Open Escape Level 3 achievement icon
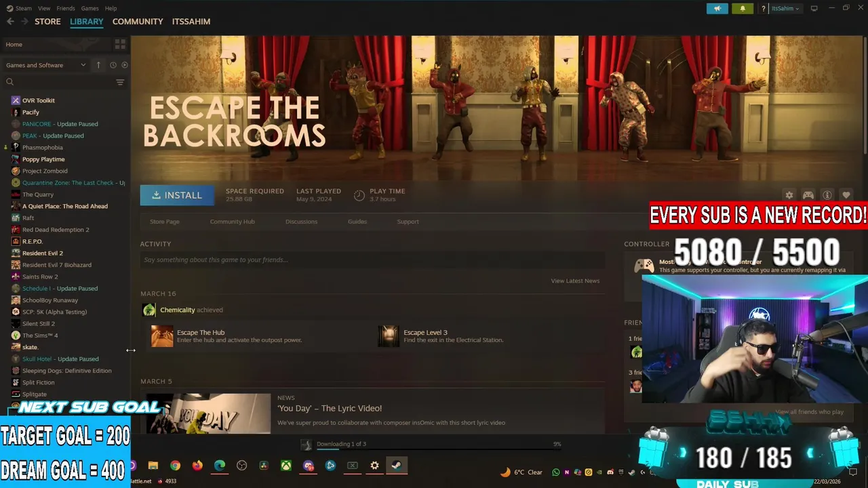Viewport: 868px width, 488px height. pos(389,336)
